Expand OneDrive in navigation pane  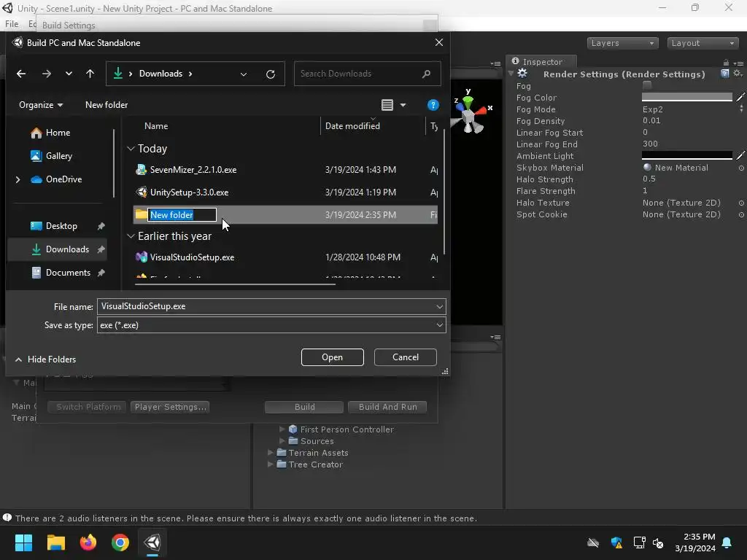[x=18, y=179]
